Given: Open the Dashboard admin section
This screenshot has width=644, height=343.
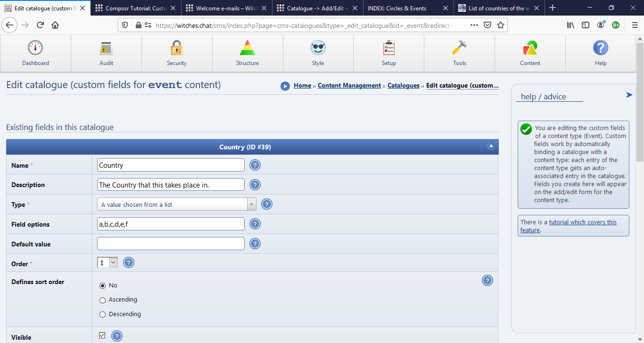Looking at the screenshot, I should point(35,53).
